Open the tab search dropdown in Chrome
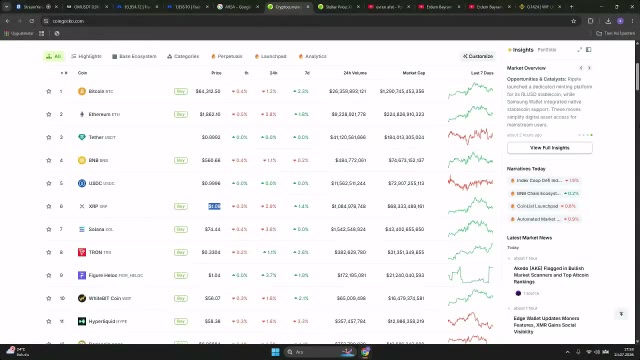The height and width of the screenshot is (360, 640). pyautogui.click(x=7, y=7)
